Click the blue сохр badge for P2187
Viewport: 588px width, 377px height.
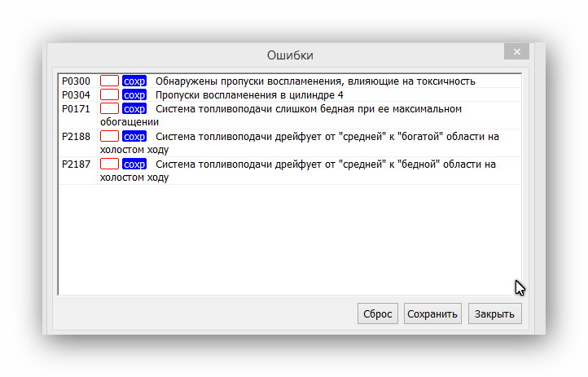[134, 164]
